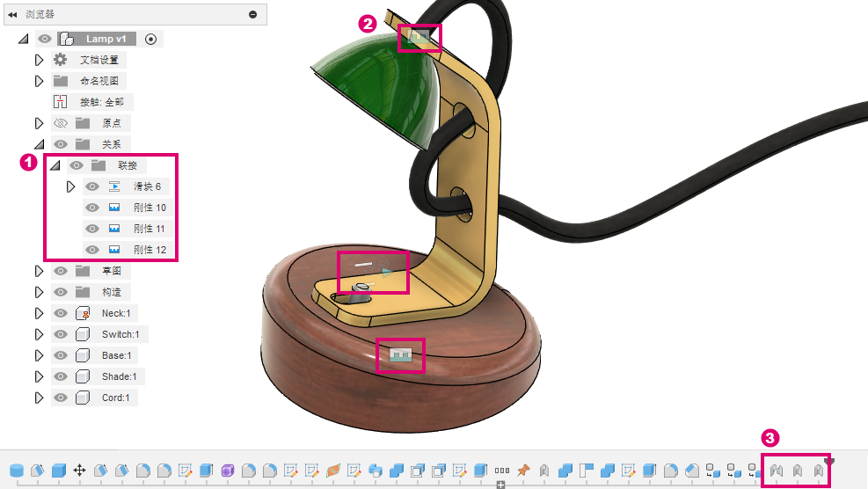
Task: Select the Switch:1 component row
Action: coord(99,334)
